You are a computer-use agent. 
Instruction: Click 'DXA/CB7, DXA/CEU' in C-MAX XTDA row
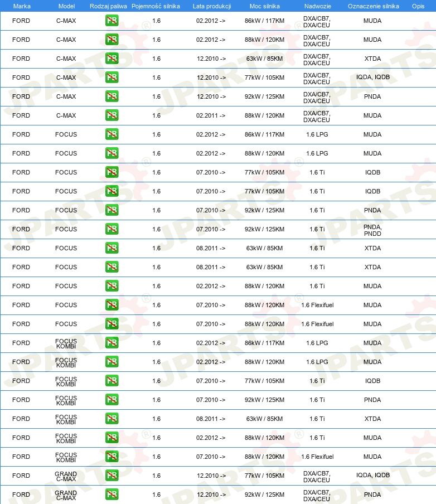point(317,60)
